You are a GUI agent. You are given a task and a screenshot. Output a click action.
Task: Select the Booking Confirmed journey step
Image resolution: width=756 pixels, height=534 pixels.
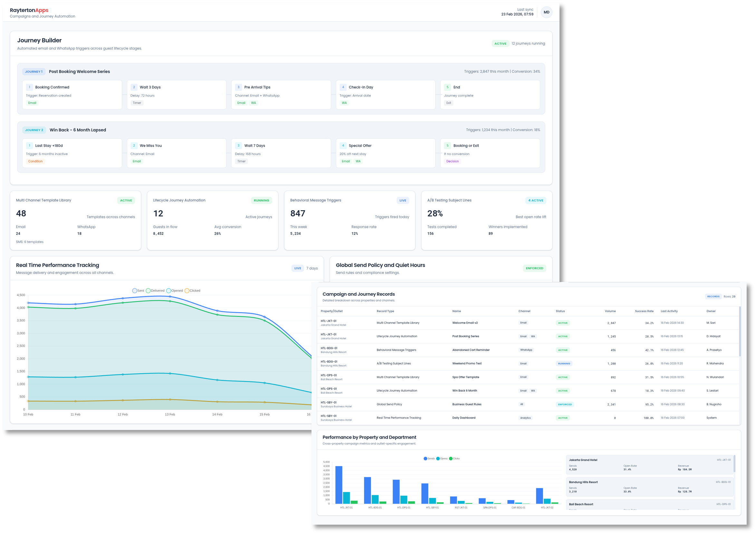[x=72, y=94]
